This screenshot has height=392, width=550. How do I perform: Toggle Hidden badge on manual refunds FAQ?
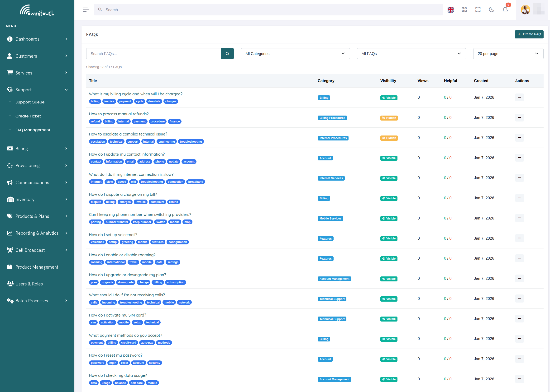389,118
